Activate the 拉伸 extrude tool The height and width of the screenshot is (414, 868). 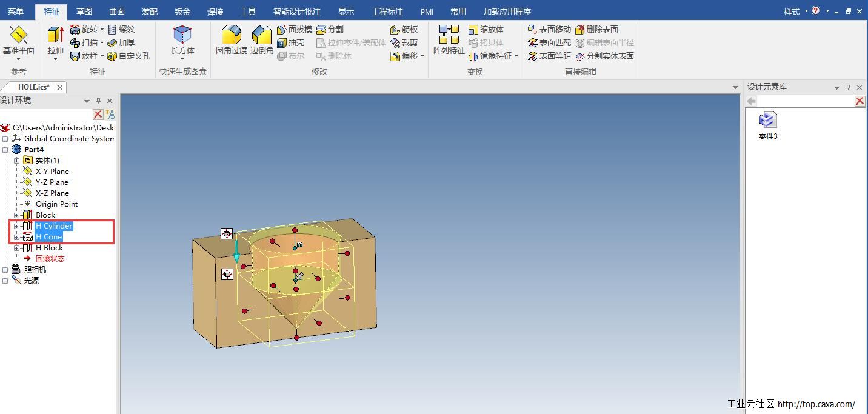56,41
